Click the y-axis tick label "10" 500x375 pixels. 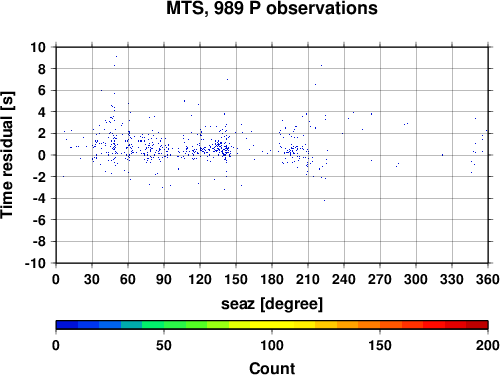[38, 47]
